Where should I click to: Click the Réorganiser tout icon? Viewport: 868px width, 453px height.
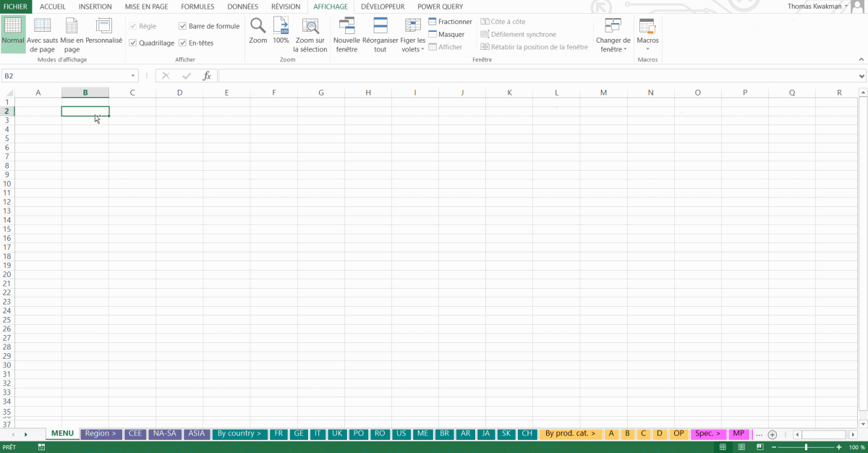coord(380,27)
